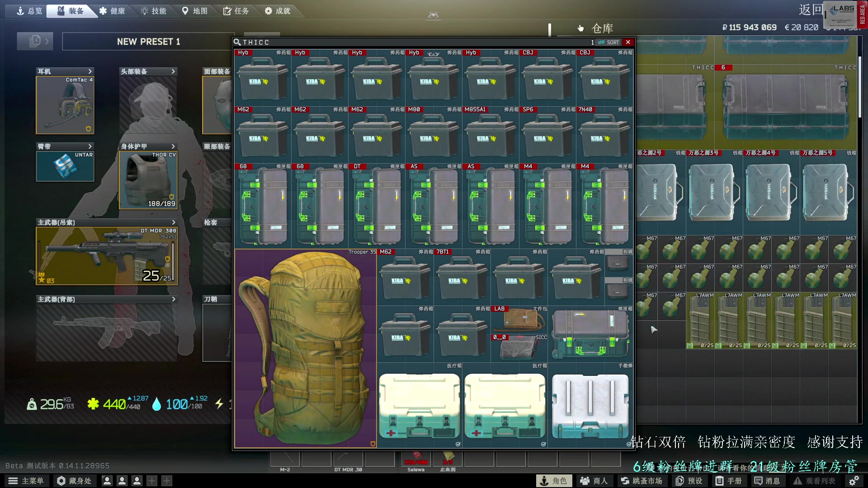Expand the 头部装备 headwear slot arrow

tap(173, 71)
